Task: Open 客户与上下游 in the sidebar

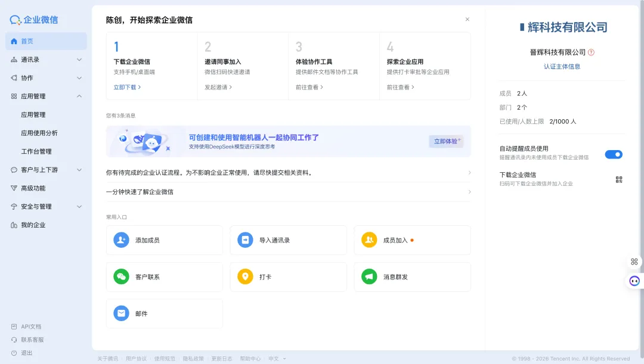Action: click(x=39, y=169)
